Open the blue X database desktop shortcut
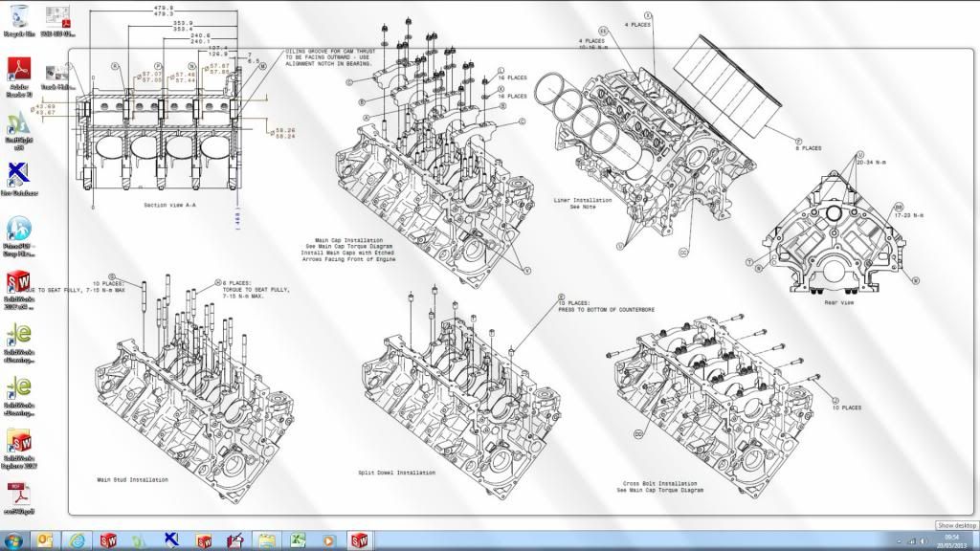 (19, 178)
